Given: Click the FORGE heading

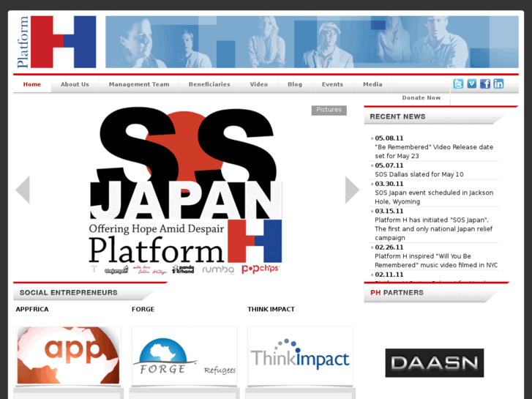Looking at the screenshot, I should [143, 310].
